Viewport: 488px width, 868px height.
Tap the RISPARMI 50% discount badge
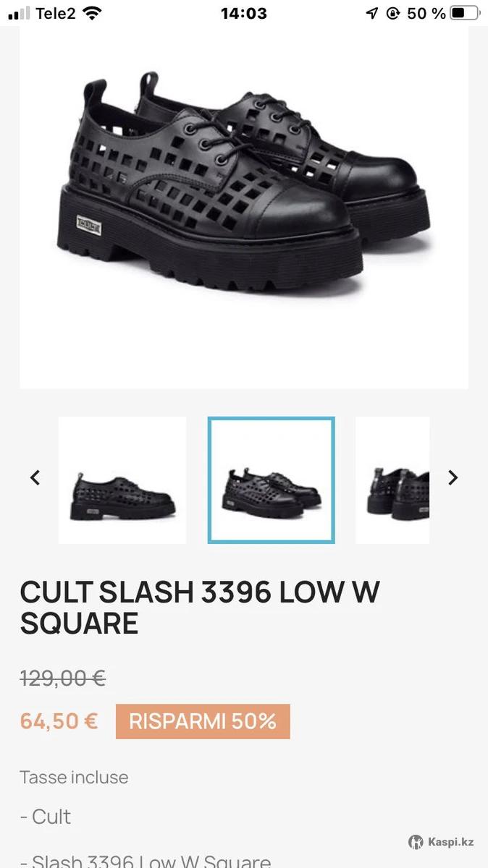click(x=203, y=721)
